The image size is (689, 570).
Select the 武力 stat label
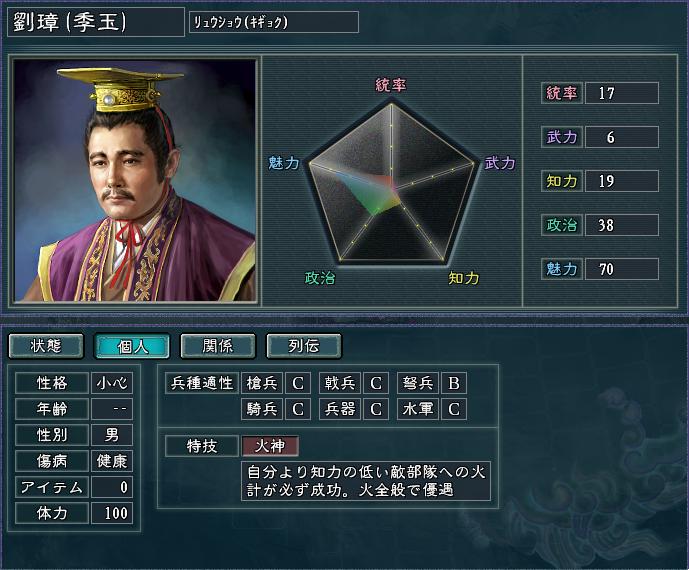click(562, 137)
